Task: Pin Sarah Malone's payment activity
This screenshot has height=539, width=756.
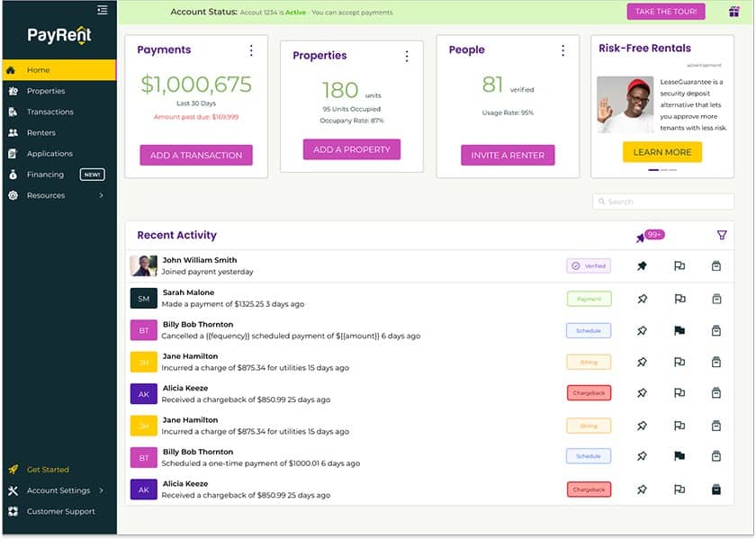Action: pyautogui.click(x=642, y=298)
